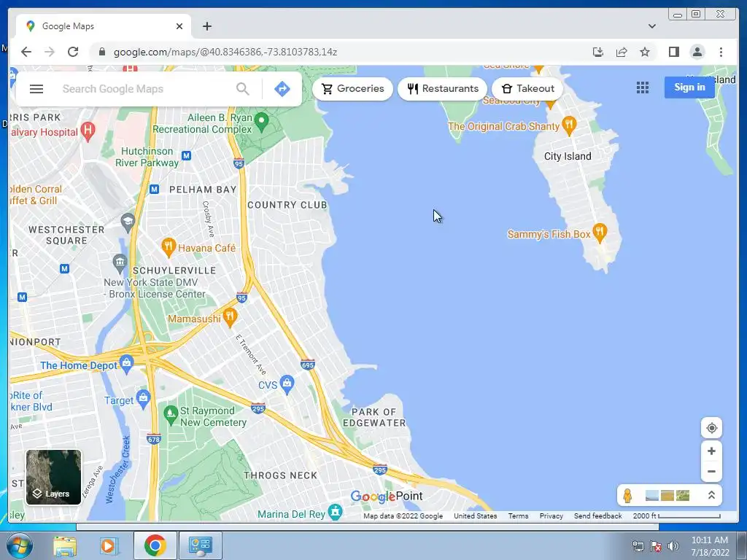Filter map by Groceries
The height and width of the screenshot is (560, 747).
tap(352, 88)
